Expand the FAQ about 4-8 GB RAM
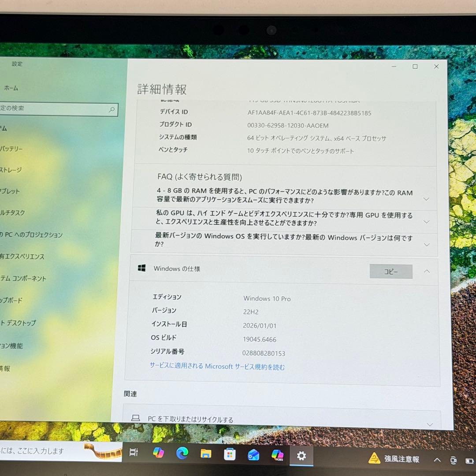 pyautogui.click(x=426, y=199)
